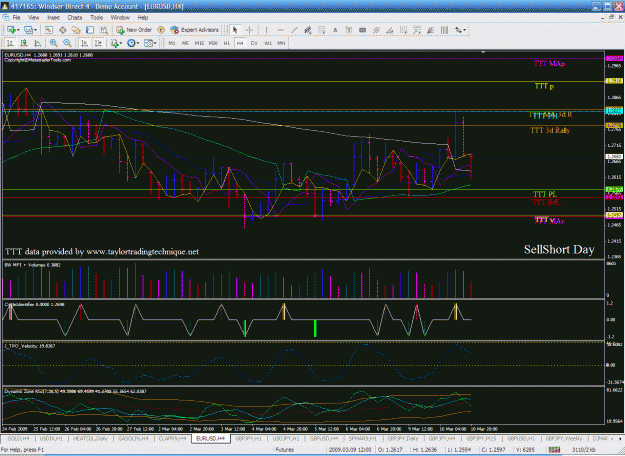Open the Insert menu
The width and height of the screenshot is (625, 456).
click(x=53, y=18)
